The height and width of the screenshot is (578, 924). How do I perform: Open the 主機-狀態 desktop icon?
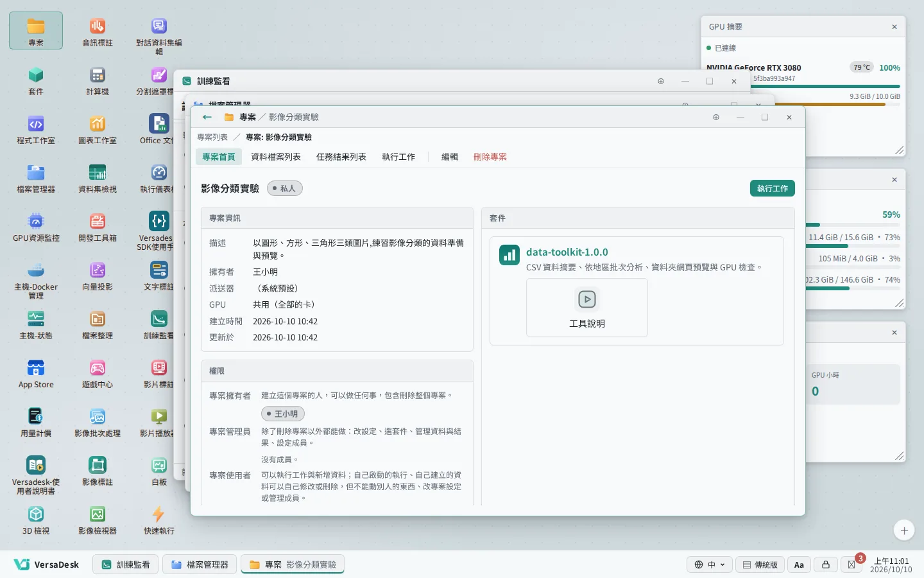coord(36,324)
